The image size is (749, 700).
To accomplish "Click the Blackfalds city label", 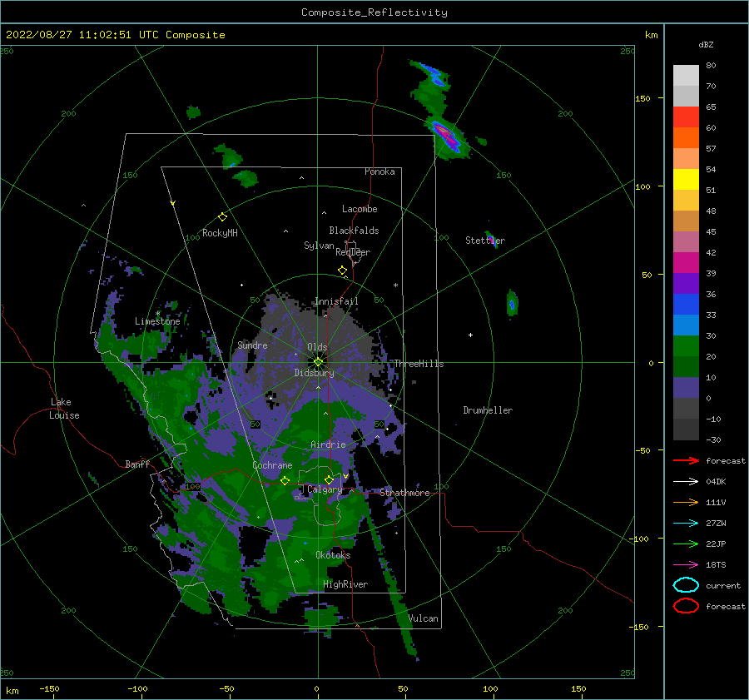I will [354, 231].
